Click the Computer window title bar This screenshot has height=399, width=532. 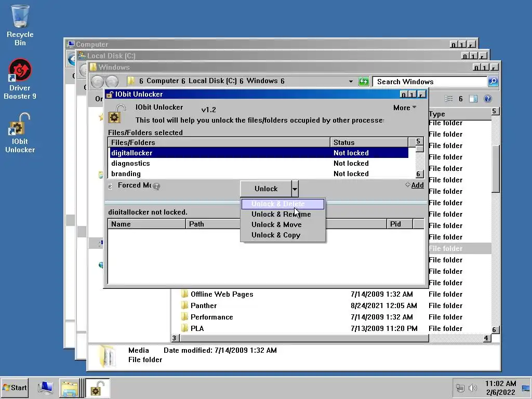258,44
